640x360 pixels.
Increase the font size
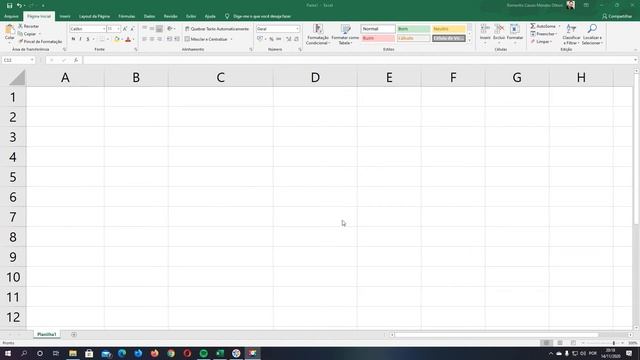pos(125,29)
